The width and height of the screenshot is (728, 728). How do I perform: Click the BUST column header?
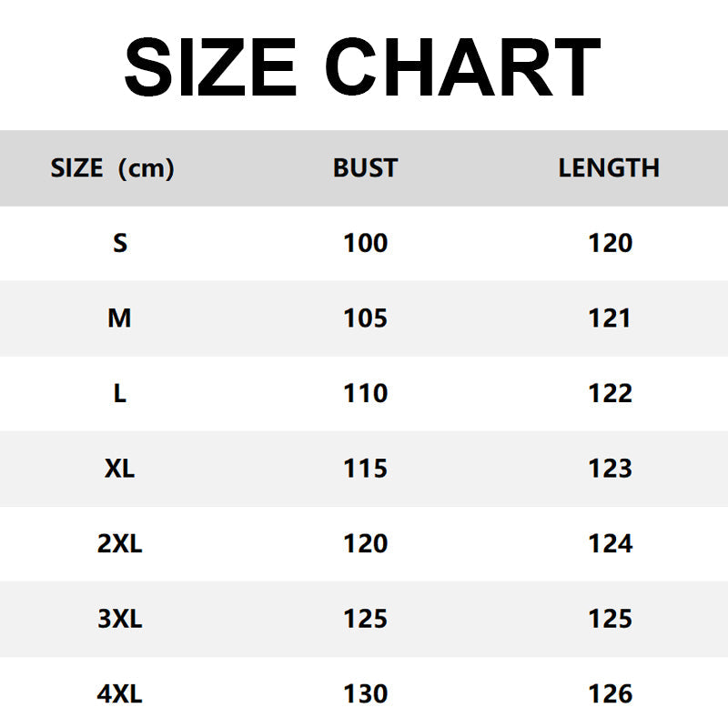point(365,168)
